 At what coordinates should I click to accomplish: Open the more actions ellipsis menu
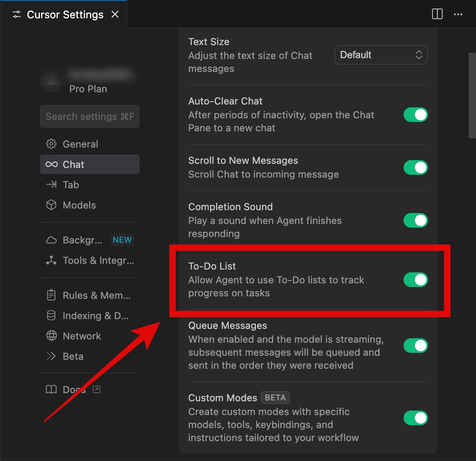[x=458, y=14]
